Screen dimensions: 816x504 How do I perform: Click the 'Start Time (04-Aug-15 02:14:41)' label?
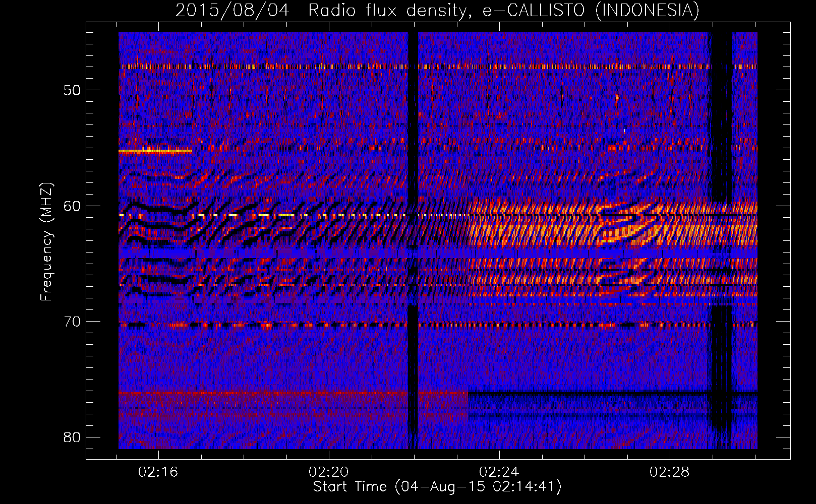click(437, 487)
